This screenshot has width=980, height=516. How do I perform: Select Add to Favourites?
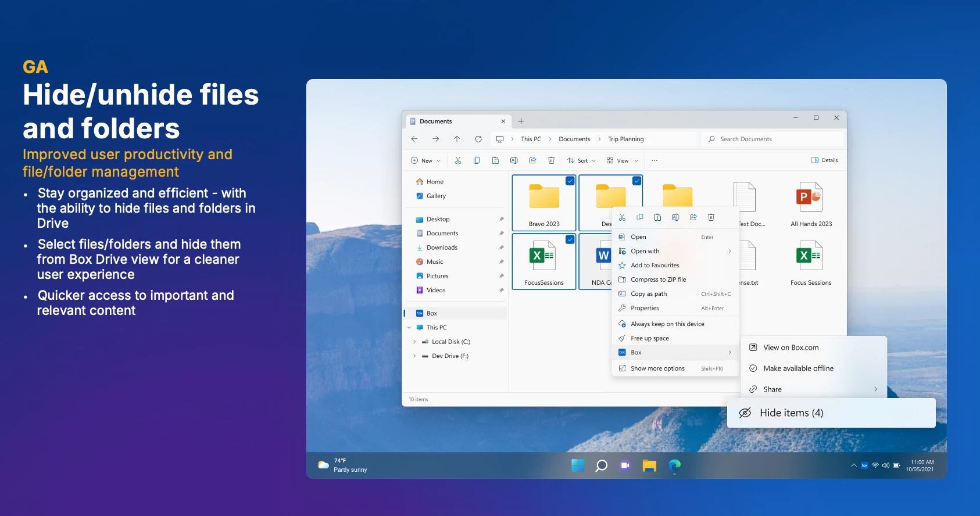coord(675,266)
